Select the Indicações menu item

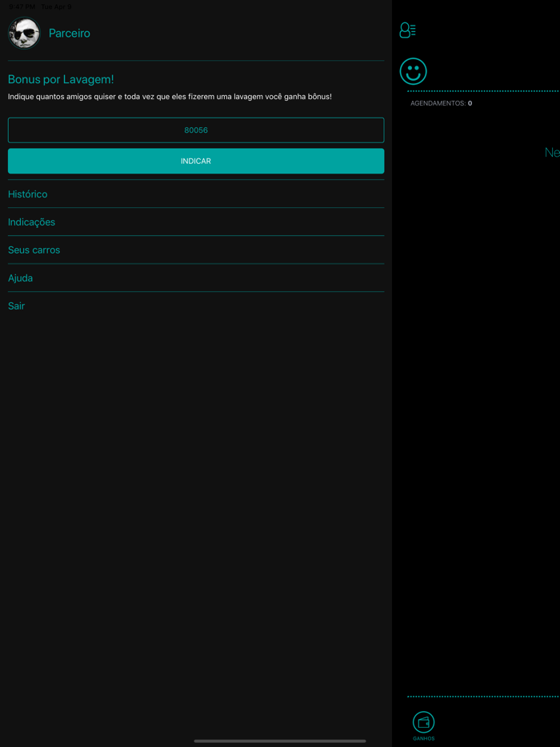pyautogui.click(x=32, y=222)
